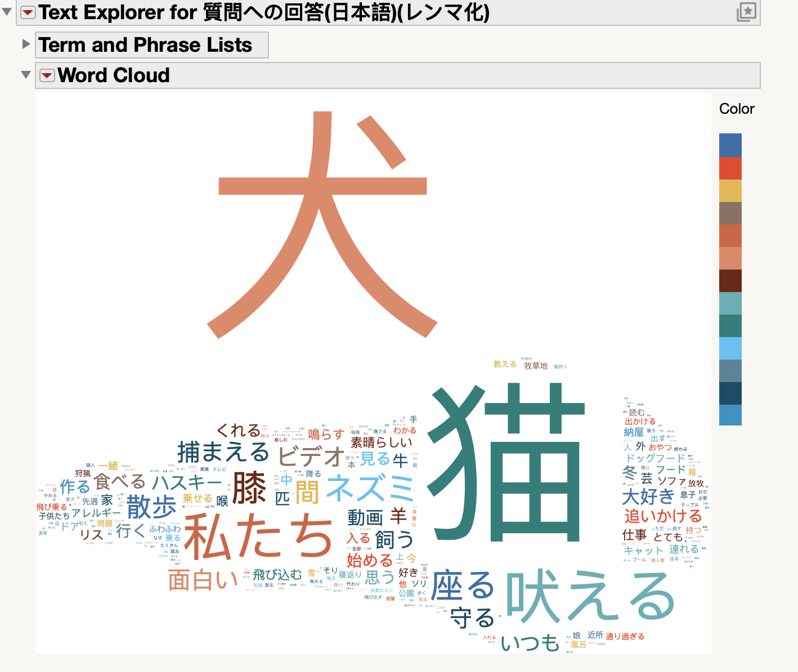This screenshot has height=672, width=798.
Task: Click the word 面白い in the cloud
Action: pos(203,580)
